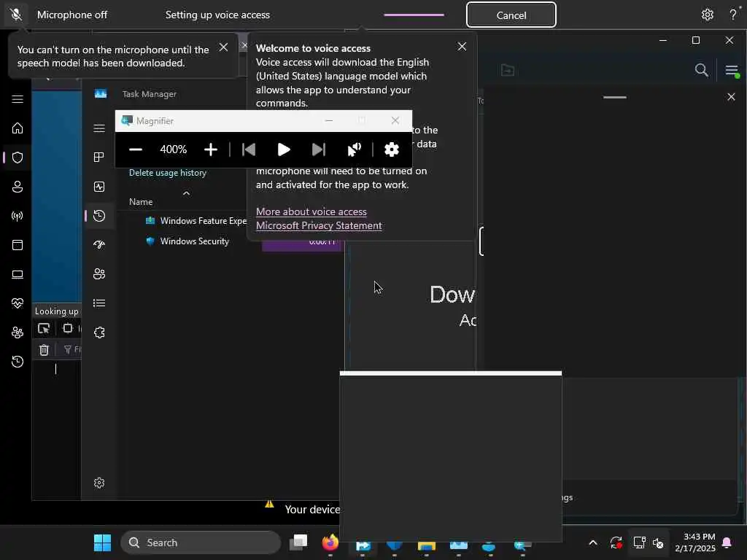Select Magnifier's read from here cursor icon

pyautogui.click(x=354, y=149)
